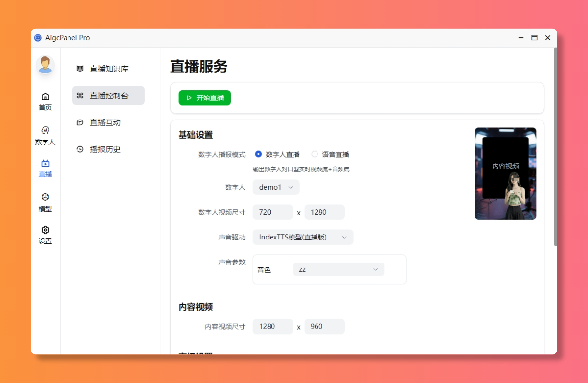This screenshot has width=588, height=383.
Task: Select the 数字人直播 radio button
Action: pos(259,154)
